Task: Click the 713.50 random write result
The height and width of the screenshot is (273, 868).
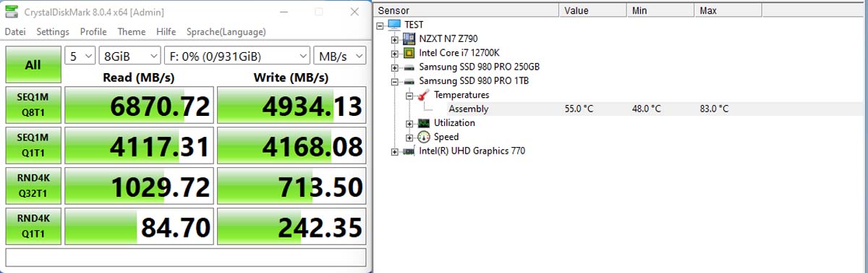Action: tap(292, 187)
